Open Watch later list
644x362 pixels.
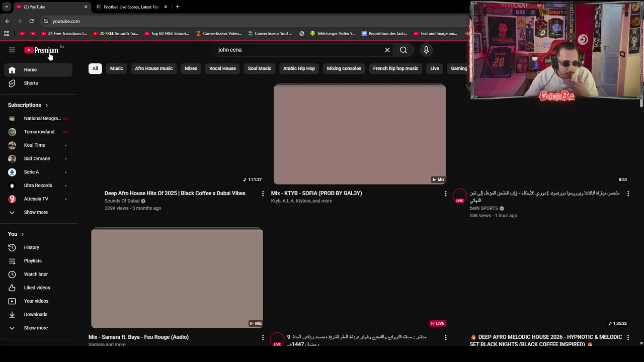point(38,274)
